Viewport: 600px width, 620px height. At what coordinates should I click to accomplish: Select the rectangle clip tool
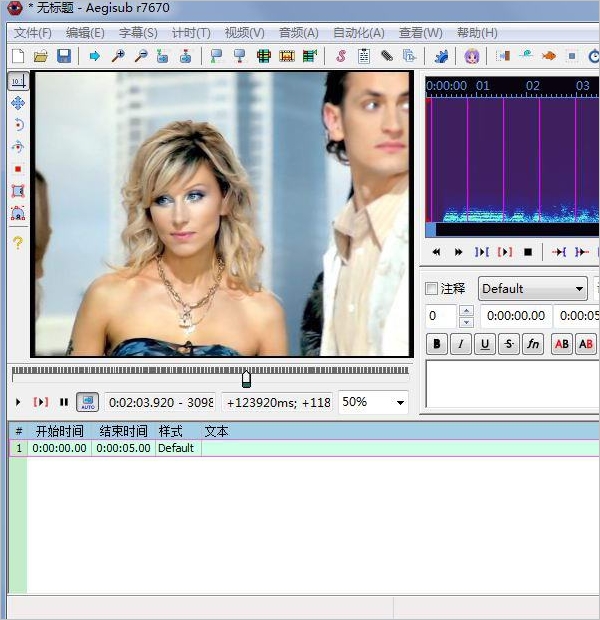coord(18,191)
